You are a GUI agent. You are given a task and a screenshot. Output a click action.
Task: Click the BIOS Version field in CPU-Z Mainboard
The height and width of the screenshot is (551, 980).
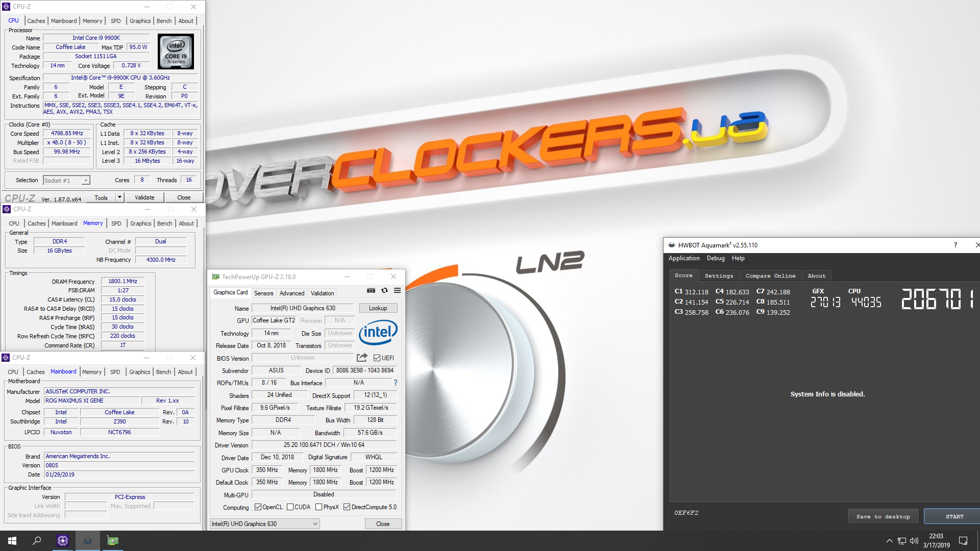click(x=119, y=465)
